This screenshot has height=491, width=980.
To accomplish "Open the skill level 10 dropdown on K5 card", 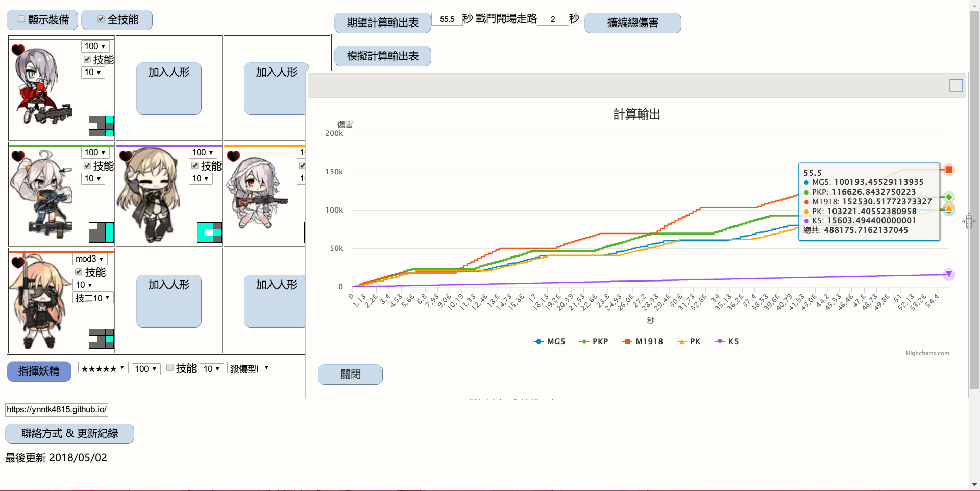I will (x=201, y=178).
